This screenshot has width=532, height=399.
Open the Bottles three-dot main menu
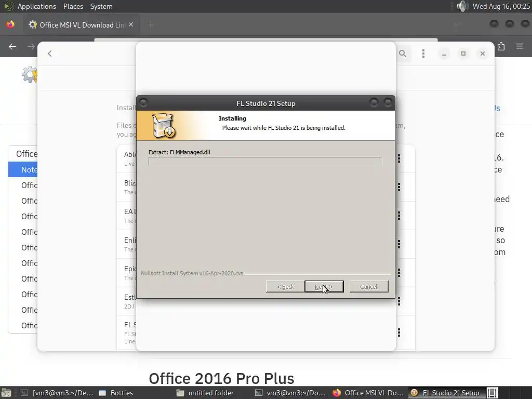[423, 54]
